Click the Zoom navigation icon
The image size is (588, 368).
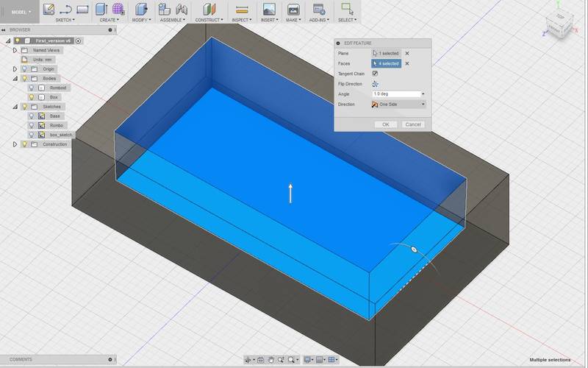[281, 360]
